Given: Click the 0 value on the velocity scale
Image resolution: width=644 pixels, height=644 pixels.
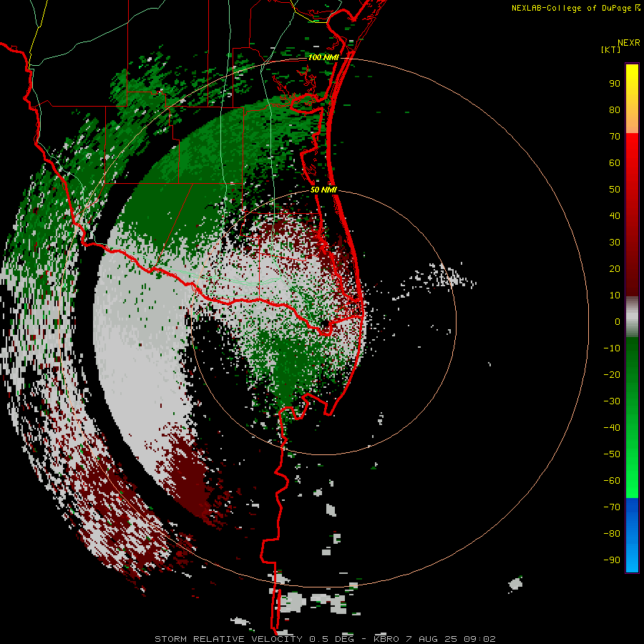Looking at the screenshot, I should (618, 322).
